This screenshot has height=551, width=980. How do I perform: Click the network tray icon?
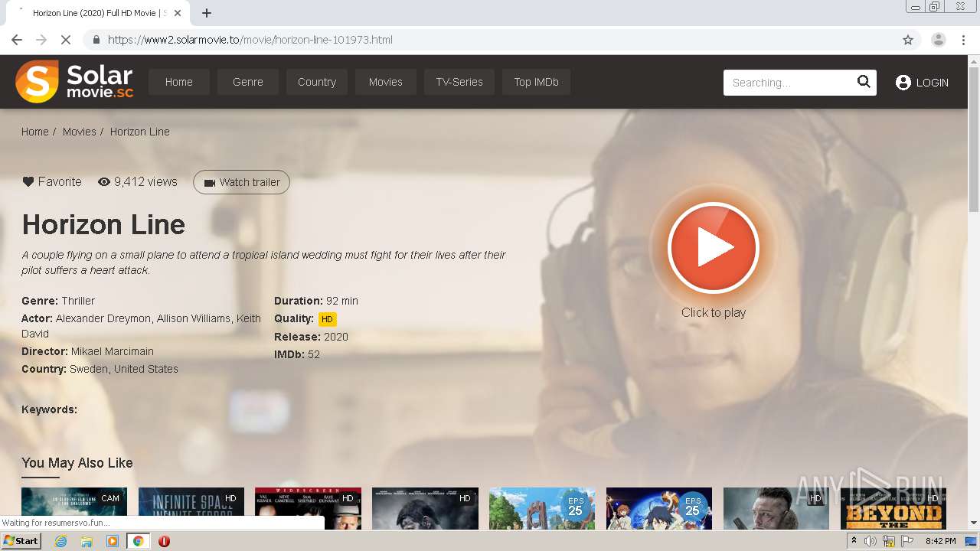tap(889, 541)
